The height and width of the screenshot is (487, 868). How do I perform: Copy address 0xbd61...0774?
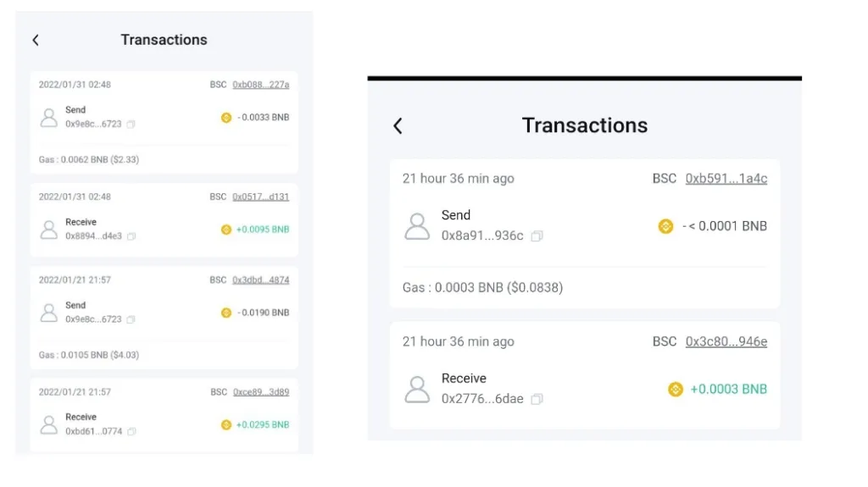(x=131, y=431)
